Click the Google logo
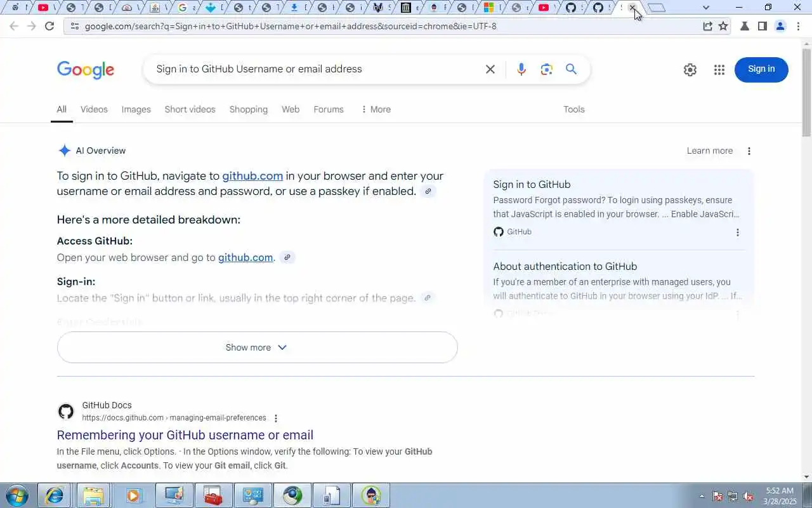The image size is (812, 508). click(86, 70)
